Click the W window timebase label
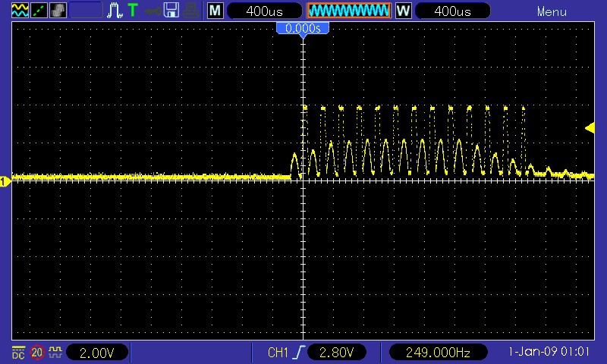Viewport: 607px width, 364px height. point(403,11)
